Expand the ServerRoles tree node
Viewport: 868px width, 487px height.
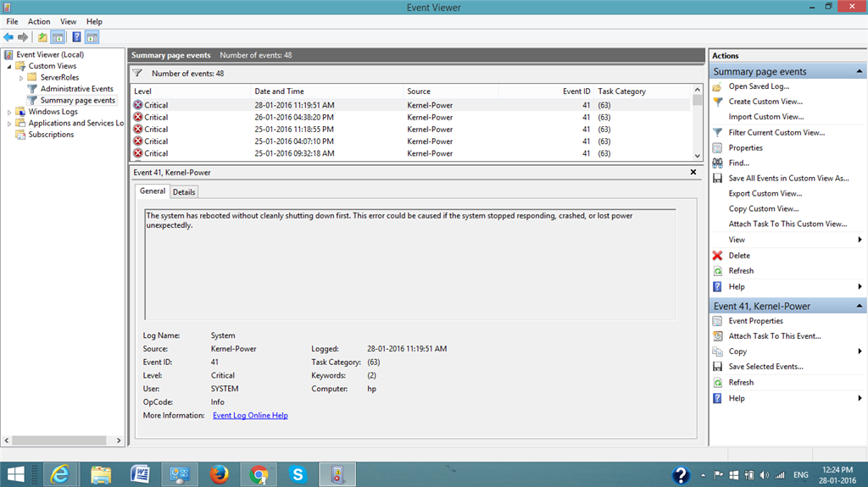click(21, 78)
